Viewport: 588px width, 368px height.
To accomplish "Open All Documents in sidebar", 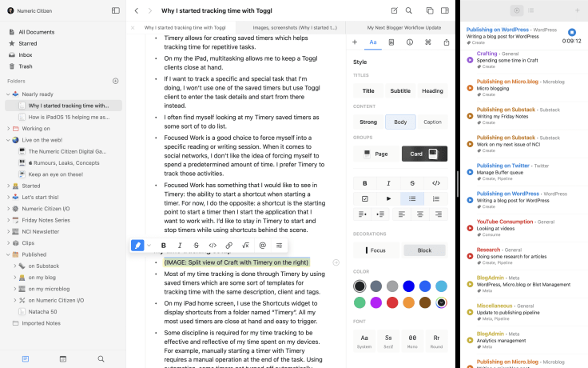I will click(x=37, y=32).
